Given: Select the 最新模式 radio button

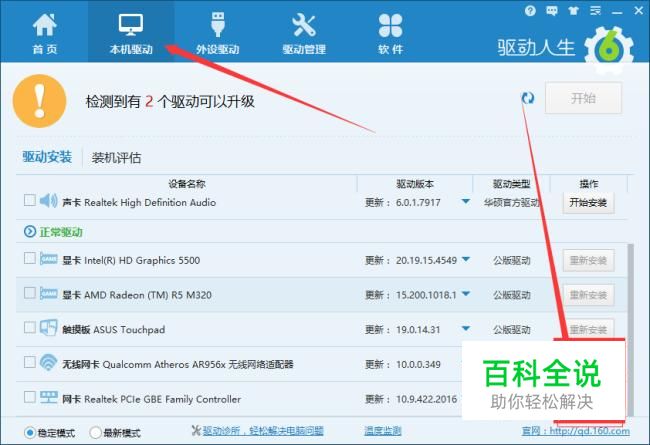Looking at the screenshot, I should [x=95, y=433].
